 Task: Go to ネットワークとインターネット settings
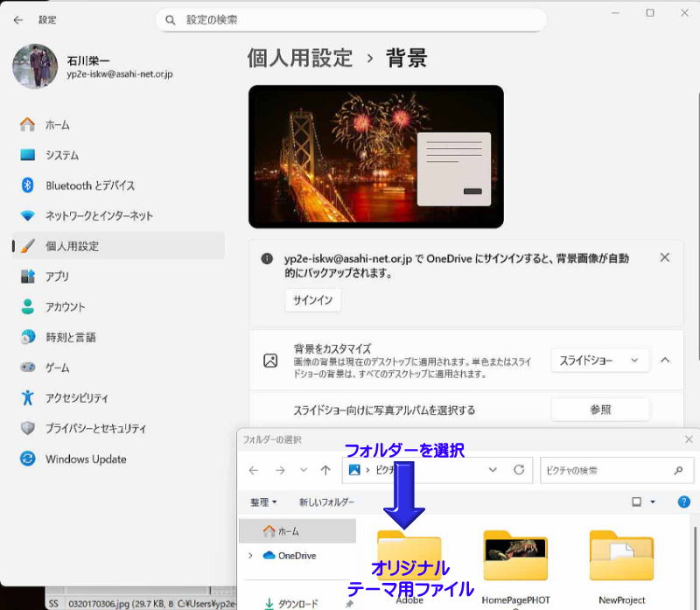point(98,216)
